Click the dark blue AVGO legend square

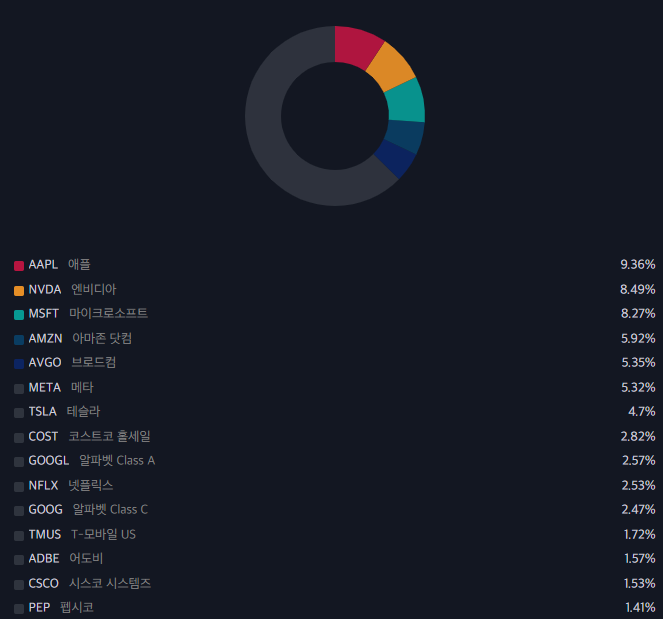pos(19,364)
